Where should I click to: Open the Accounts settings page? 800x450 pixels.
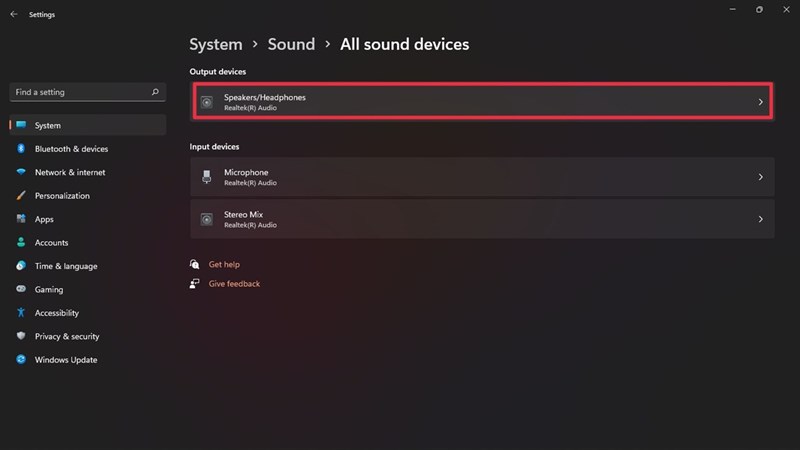pos(51,243)
